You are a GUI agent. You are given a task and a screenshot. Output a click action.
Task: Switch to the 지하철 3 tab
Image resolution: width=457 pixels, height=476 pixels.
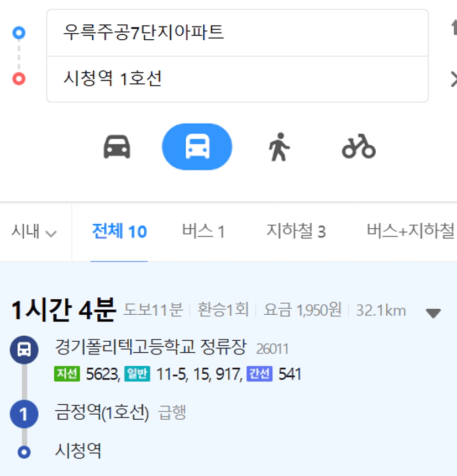coord(296,231)
